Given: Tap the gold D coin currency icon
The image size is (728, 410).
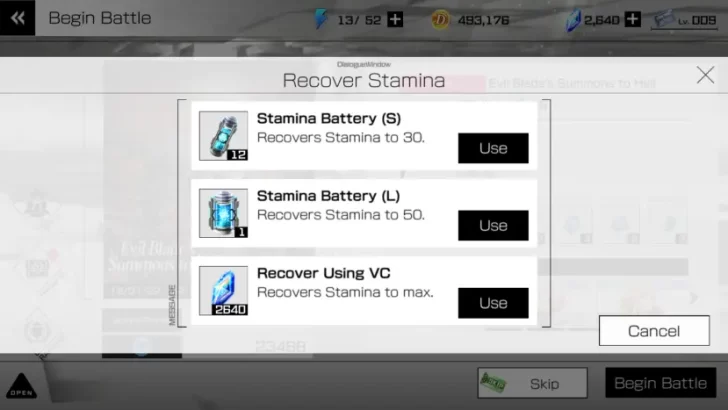Looking at the screenshot, I should point(440,20).
